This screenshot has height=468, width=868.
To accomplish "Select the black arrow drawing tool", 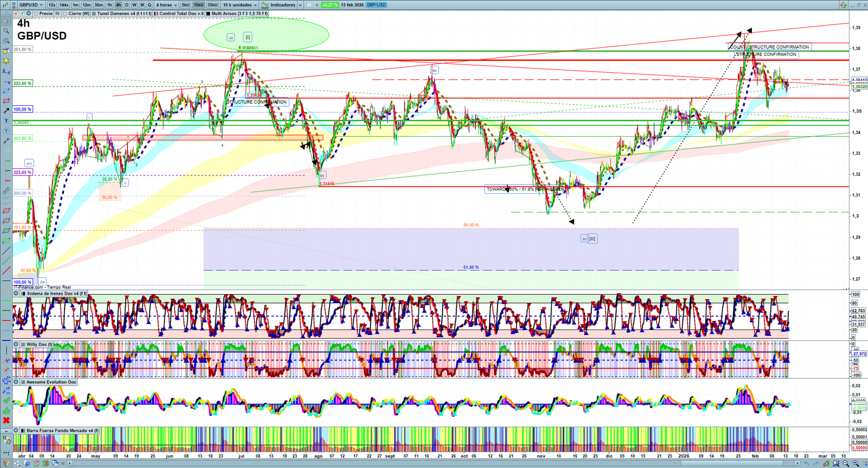I will click(6, 111).
